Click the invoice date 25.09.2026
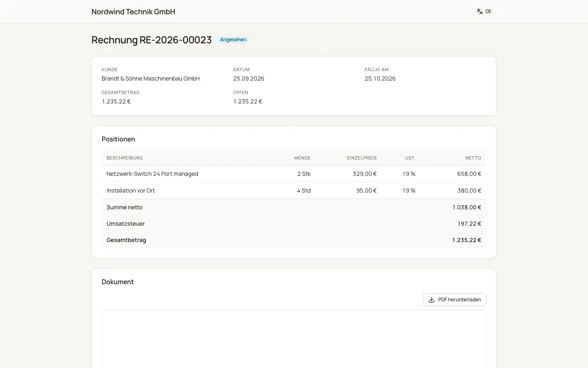Image resolution: width=588 pixels, height=368 pixels. 249,79
